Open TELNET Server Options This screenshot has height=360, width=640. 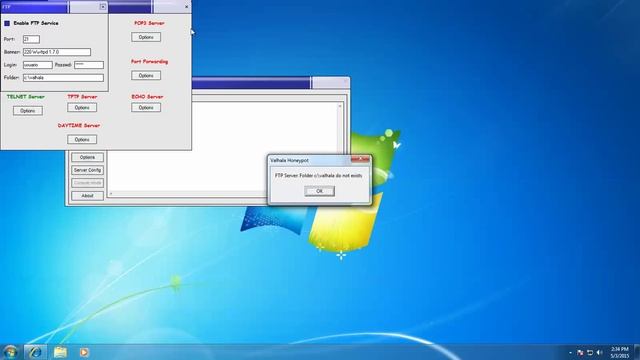[x=28, y=111]
